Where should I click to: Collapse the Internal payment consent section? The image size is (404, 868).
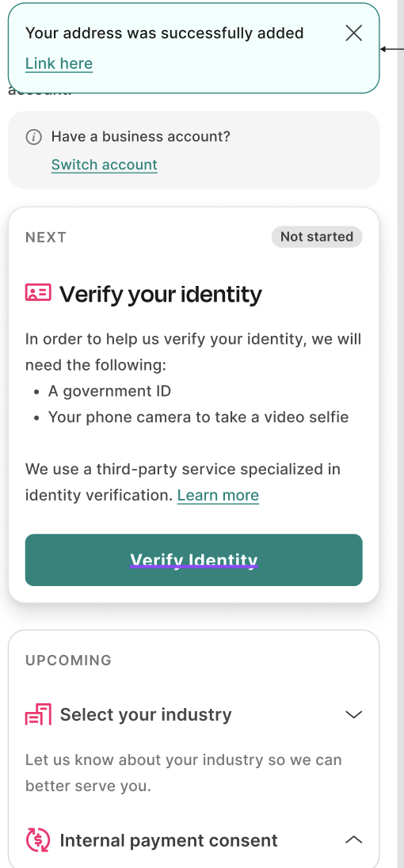click(353, 840)
